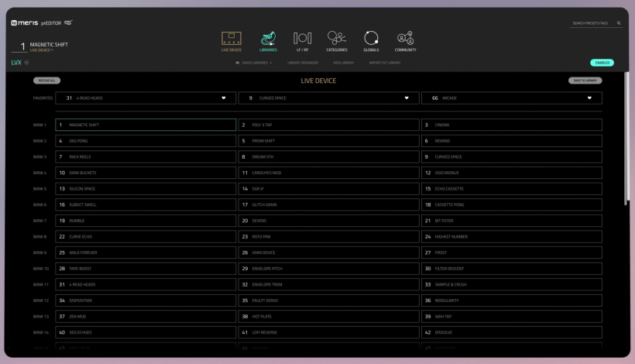Open the Libraries icon
Screen dimensions: 635x364
[x=268, y=39]
